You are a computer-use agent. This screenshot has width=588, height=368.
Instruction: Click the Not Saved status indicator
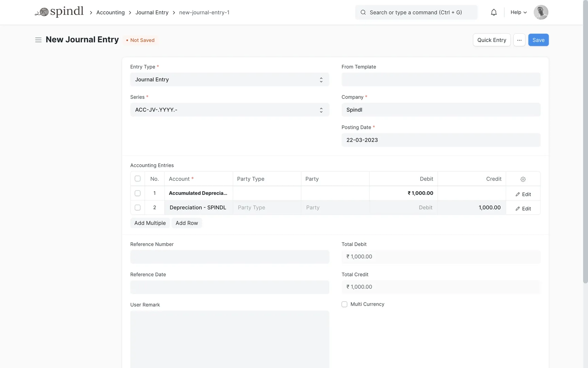click(140, 40)
